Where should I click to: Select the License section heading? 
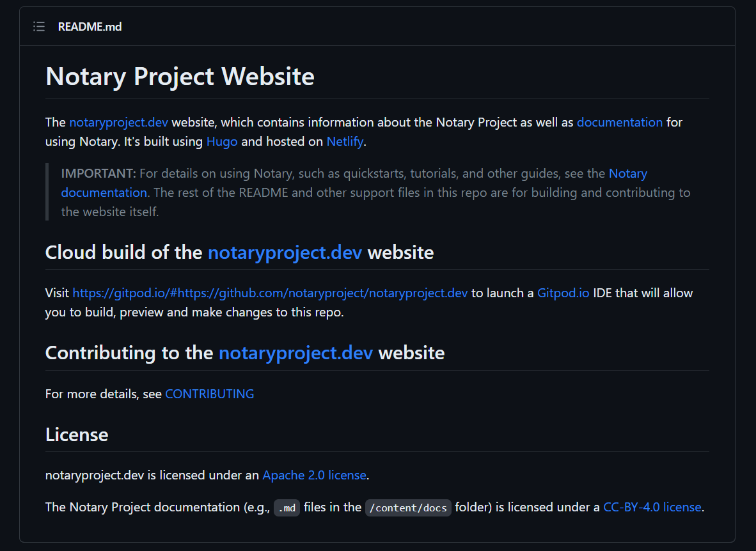77,435
